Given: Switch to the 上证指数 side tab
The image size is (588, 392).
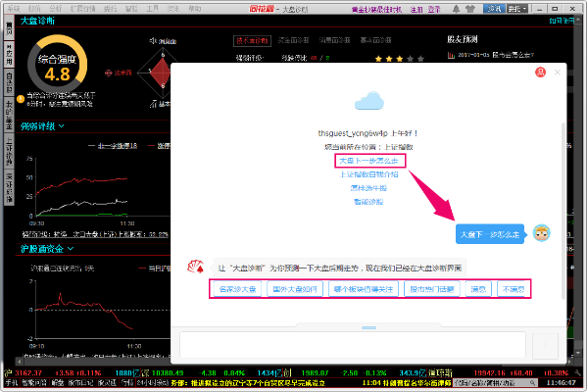Looking at the screenshot, I should pos(9,152).
